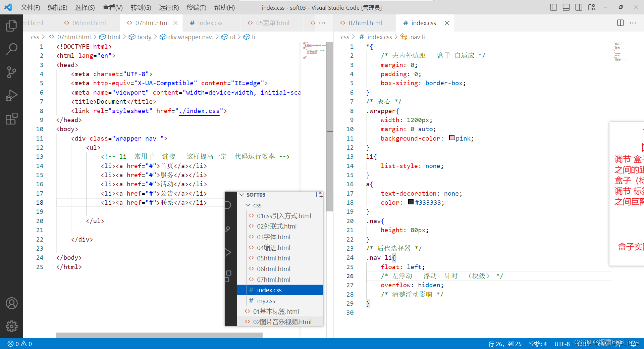The image size is (644, 349).
Task: Click 空格: 4 indentation setting
Action: point(538,344)
